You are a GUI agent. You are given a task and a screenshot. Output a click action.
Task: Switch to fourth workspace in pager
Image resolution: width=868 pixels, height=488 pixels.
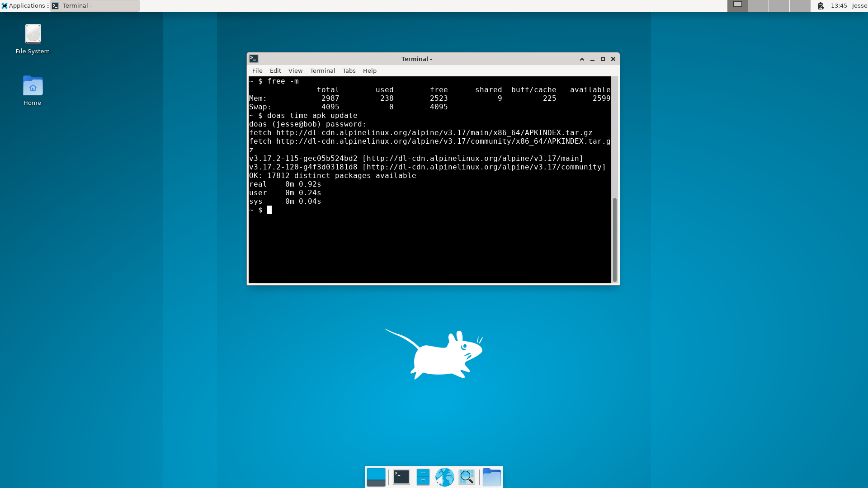coord(800,6)
